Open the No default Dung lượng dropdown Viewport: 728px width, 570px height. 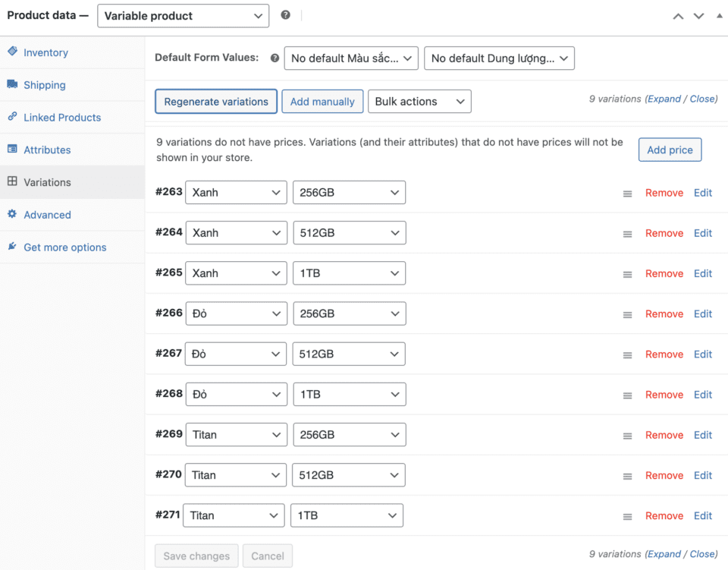[499, 58]
